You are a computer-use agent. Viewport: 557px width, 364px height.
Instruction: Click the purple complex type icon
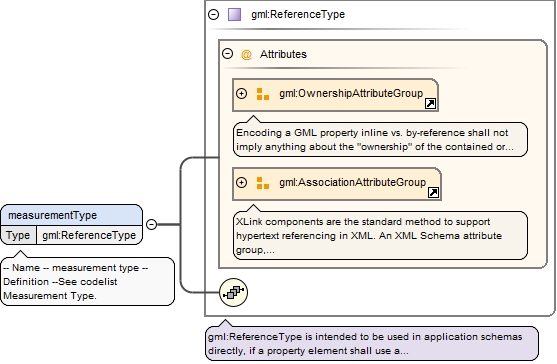click(234, 15)
